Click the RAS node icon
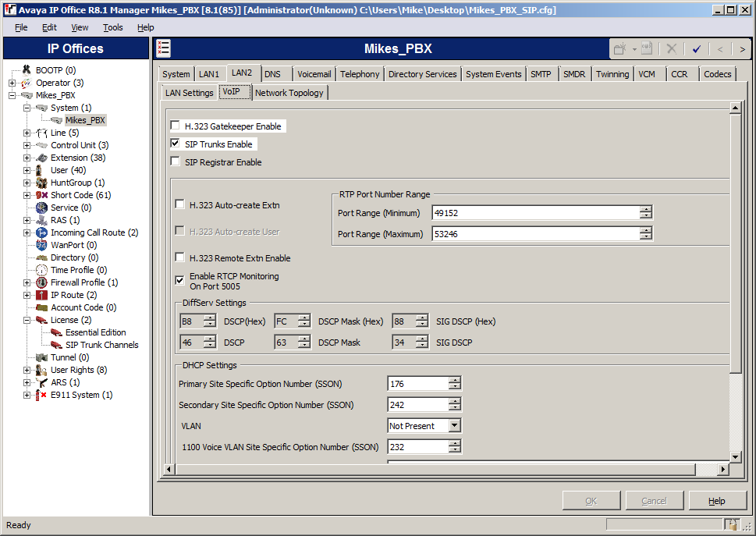The image size is (756, 536). (41, 220)
